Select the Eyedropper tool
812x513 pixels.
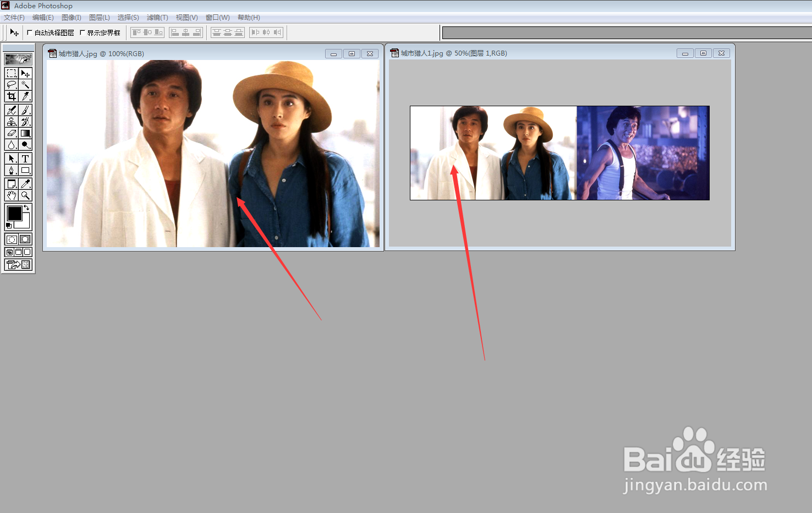pyautogui.click(x=25, y=184)
